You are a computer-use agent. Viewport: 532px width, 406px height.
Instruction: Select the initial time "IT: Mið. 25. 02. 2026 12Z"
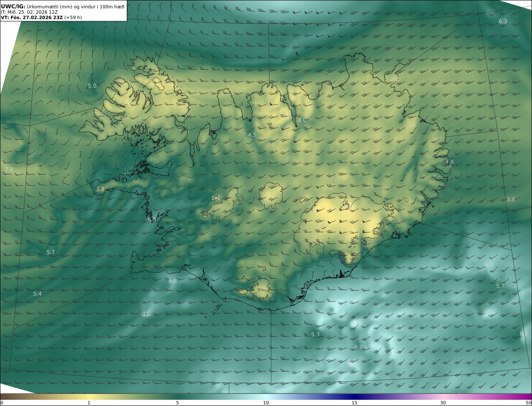29,12
